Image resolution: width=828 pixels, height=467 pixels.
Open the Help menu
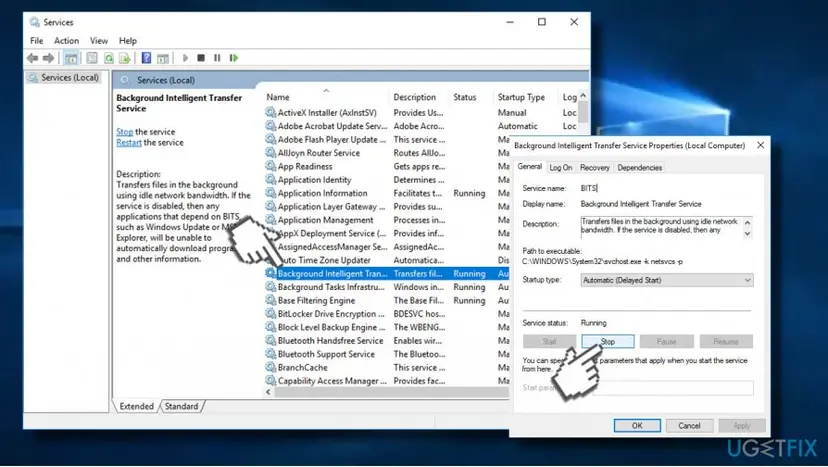click(x=128, y=41)
